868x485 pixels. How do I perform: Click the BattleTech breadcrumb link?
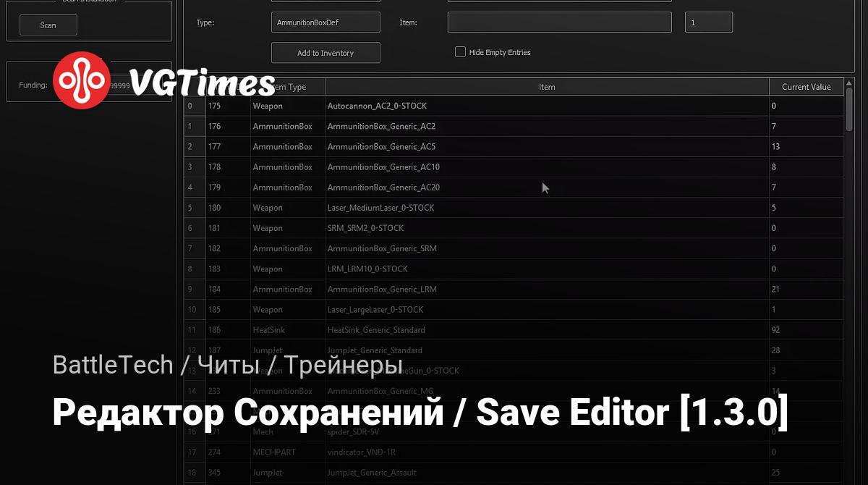(113, 365)
